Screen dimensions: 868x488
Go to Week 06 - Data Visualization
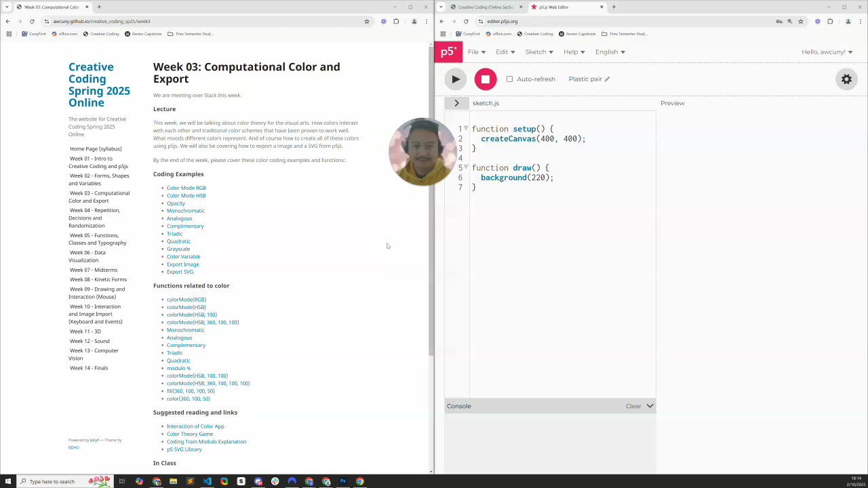tap(87, 256)
